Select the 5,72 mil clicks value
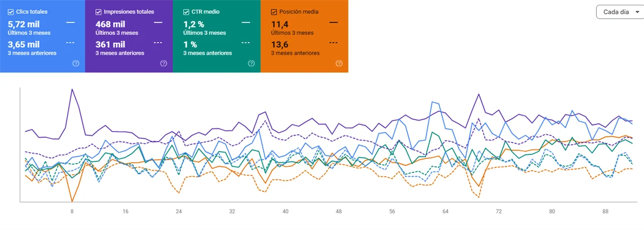The image size is (644, 230). tap(24, 24)
